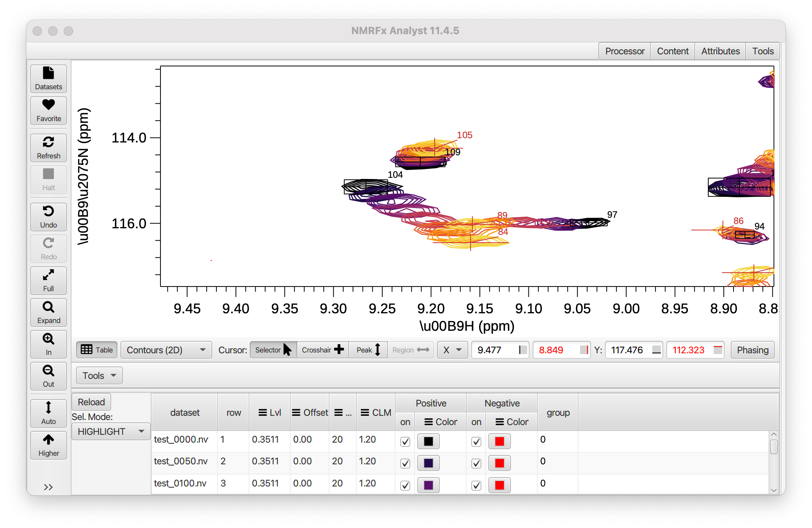
Task: Click the Negative Color column menu icon
Action: [500, 422]
